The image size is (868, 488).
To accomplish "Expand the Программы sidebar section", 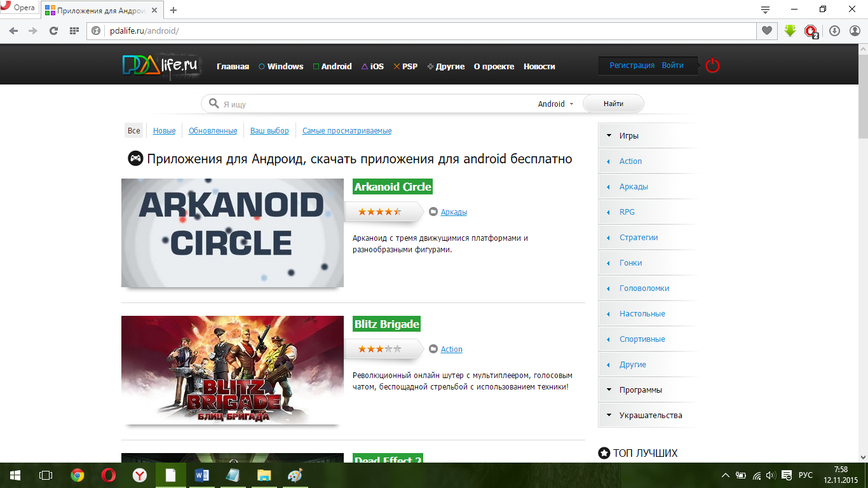I will click(647, 390).
